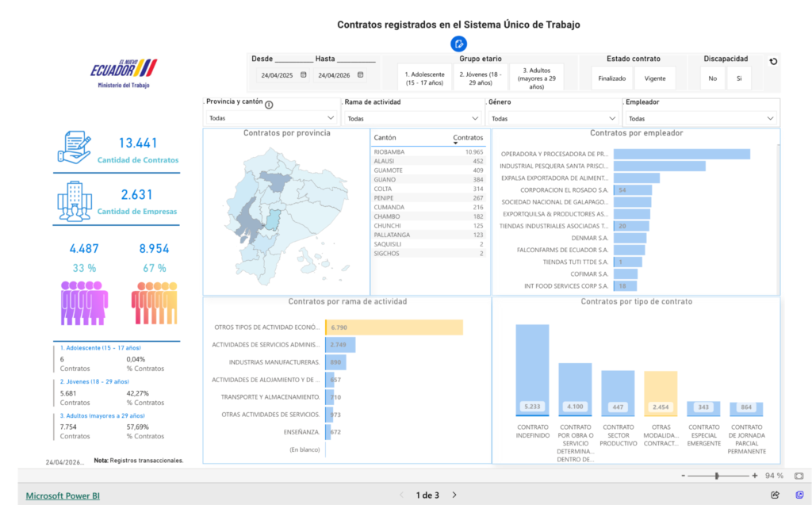
Task: Click the blue document edit icon under title
Action: tap(458, 44)
